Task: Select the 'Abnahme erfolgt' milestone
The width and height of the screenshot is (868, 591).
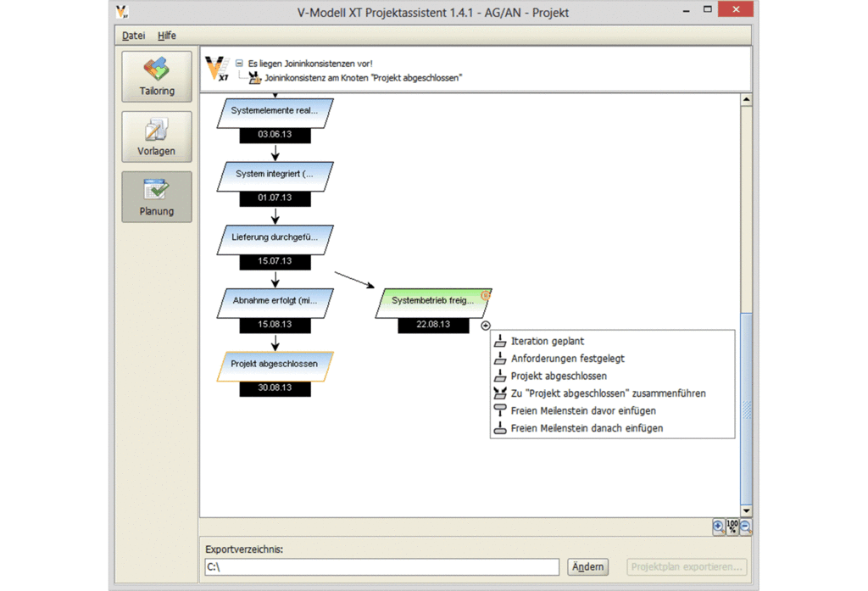Action: pyautogui.click(x=275, y=303)
